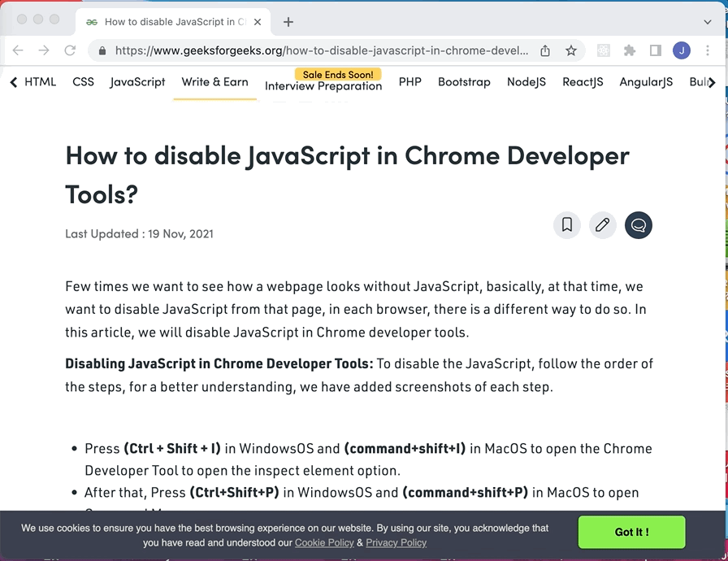Select the JavaScript topic
Viewport: 728px width, 561px height.
pyautogui.click(x=137, y=82)
